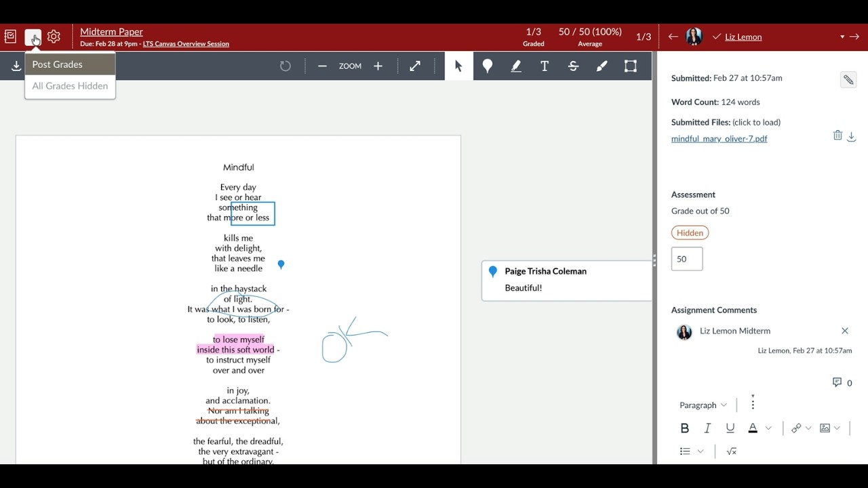Select All Grades Hidden menu item
The width and height of the screenshot is (868, 488).
click(x=71, y=86)
